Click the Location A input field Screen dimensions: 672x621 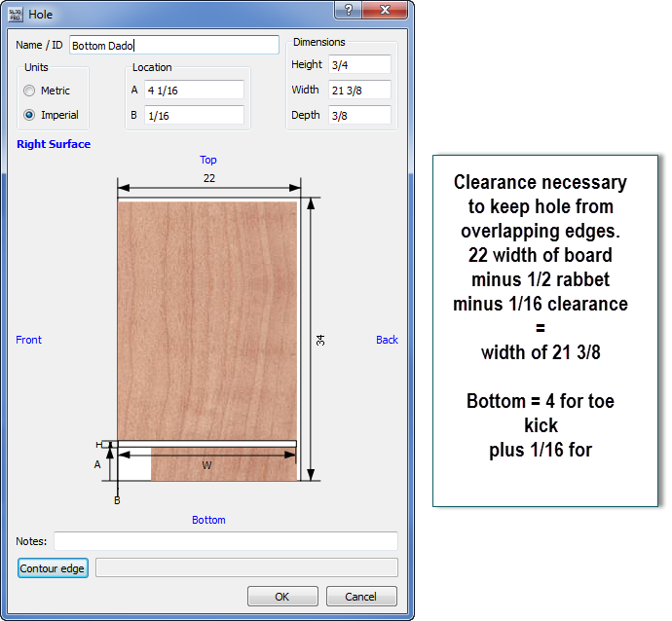click(x=194, y=90)
